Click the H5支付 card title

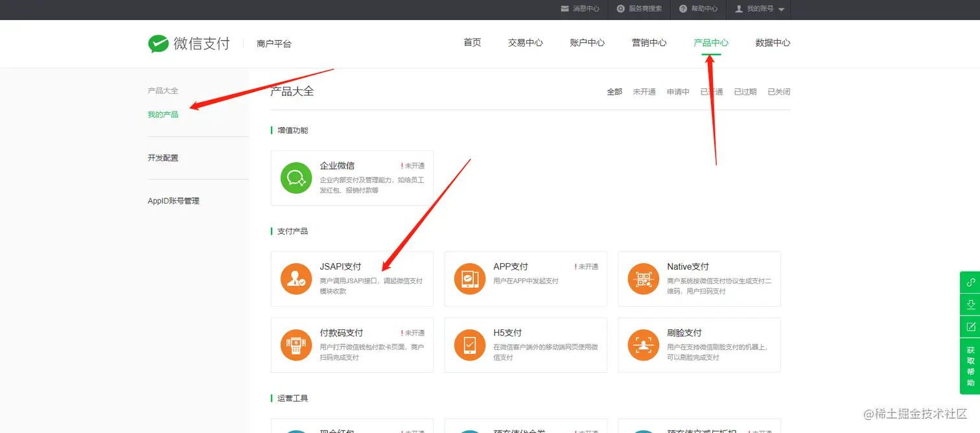[x=507, y=333]
